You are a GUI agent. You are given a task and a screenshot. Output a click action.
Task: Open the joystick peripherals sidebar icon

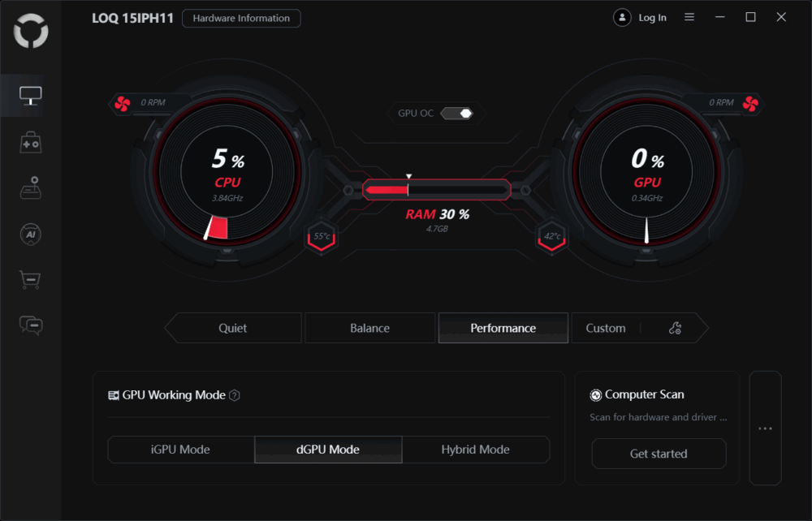(x=31, y=187)
